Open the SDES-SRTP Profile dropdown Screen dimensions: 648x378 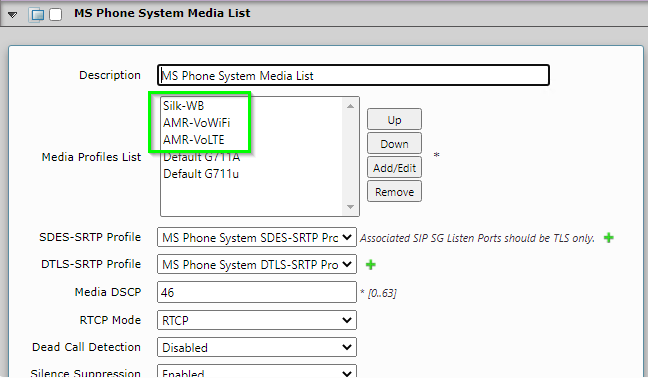[257, 238]
